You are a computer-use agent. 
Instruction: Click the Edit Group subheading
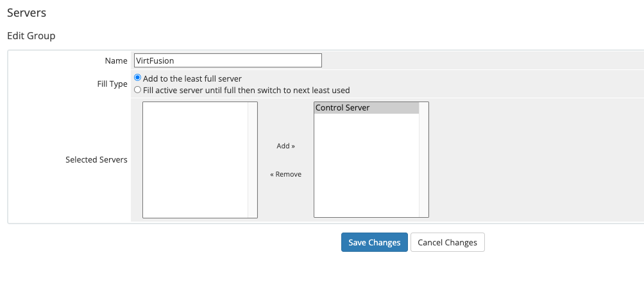pos(31,36)
